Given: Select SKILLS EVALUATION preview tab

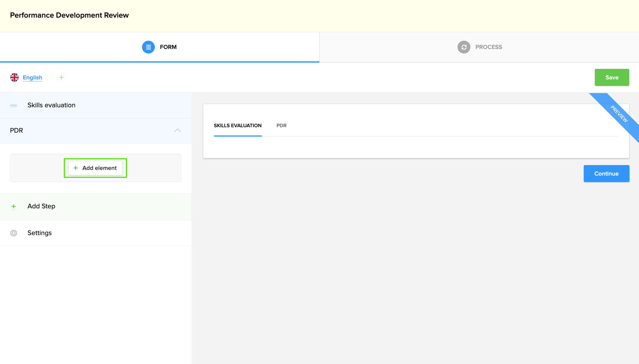Looking at the screenshot, I should pyautogui.click(x=237, y=126).
